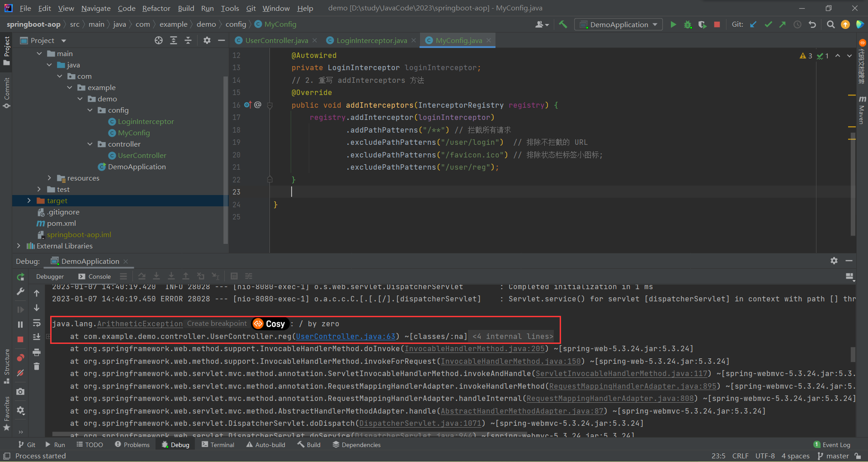
Task: Open Debug settings gear in left sidebar
Action: click(x=20, y=410)
